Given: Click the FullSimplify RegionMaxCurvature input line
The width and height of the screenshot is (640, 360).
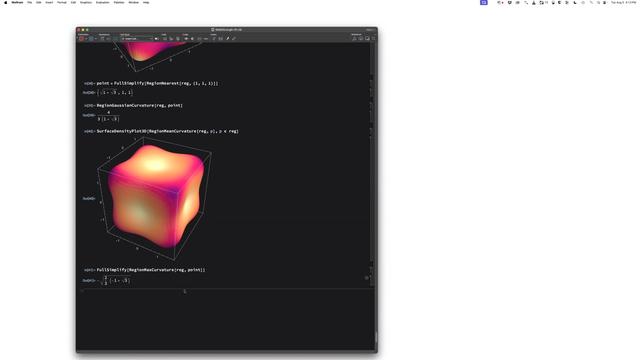Looking at the screenshot, I should click(x=151, y=270).
